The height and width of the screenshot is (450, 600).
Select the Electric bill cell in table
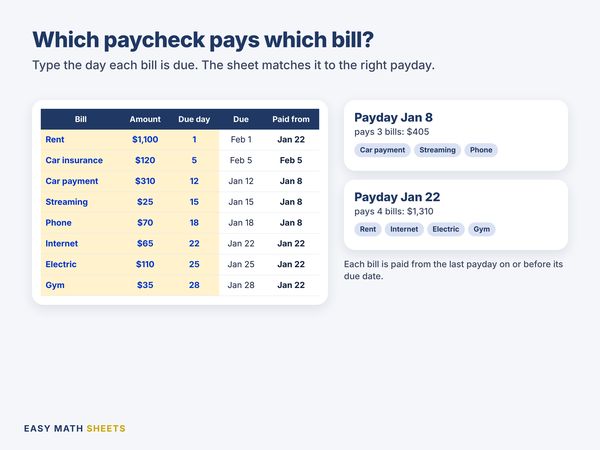pos(80,264)
